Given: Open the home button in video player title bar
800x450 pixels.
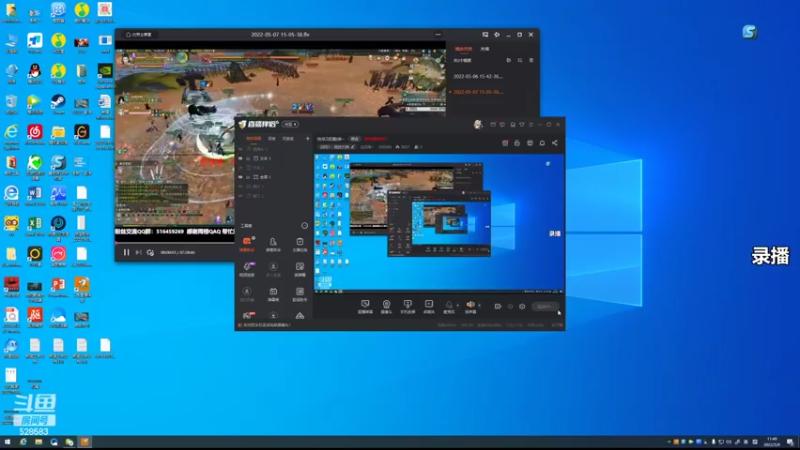Looking at the screenshot, I should coord(139,35).
